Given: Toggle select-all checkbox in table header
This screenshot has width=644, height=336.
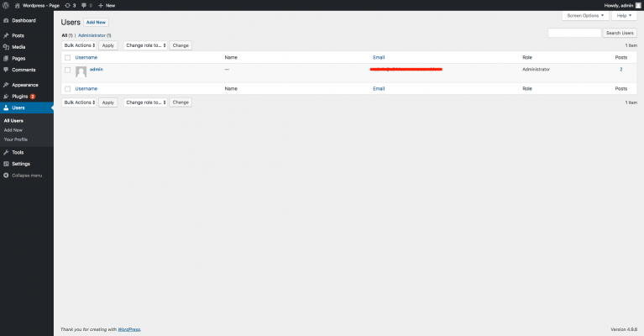Looking at the screenshot, I should [x=68, y=57].
